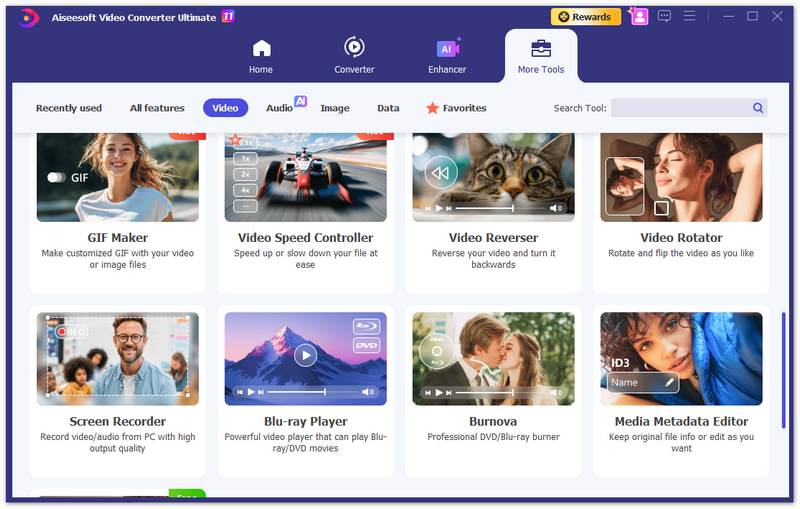Open the Burnova thumbnail
Image resolution: width=800 pixels, height=509 pixels.
[493, 359]
